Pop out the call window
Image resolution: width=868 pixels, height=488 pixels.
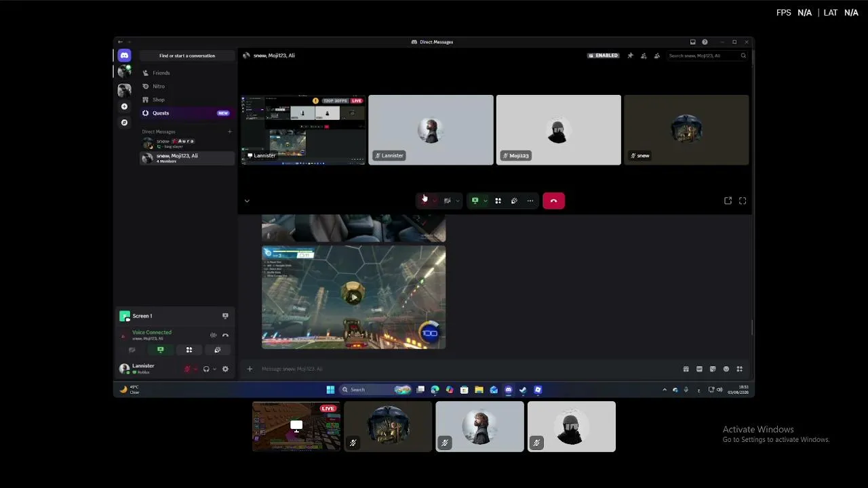[x=728, y=201]
